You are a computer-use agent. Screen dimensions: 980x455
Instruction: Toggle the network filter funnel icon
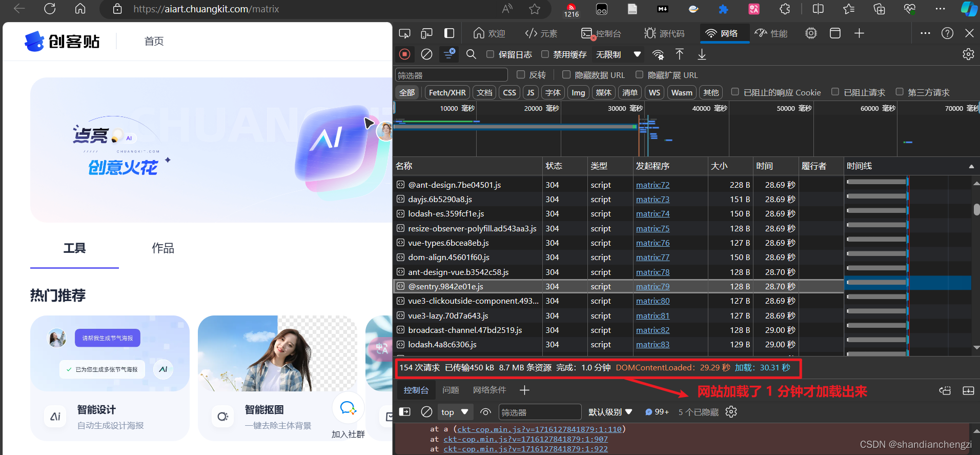[x=450, y=54]
